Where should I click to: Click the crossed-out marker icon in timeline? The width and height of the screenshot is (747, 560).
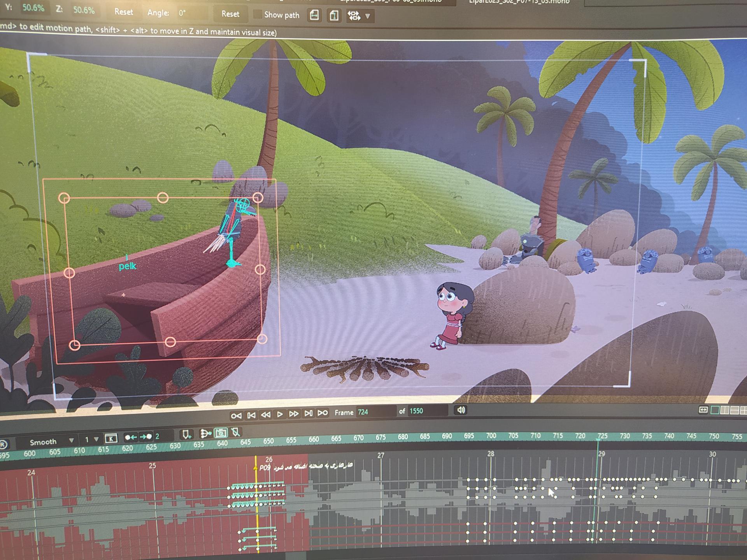click(236, 432)
